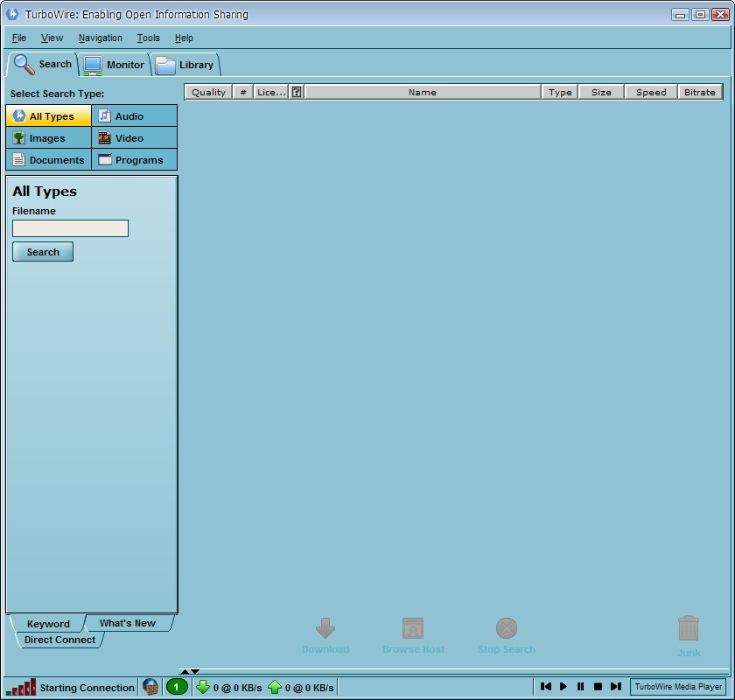
Task: Sort results by Quality column
Action: tap(208, 93)
